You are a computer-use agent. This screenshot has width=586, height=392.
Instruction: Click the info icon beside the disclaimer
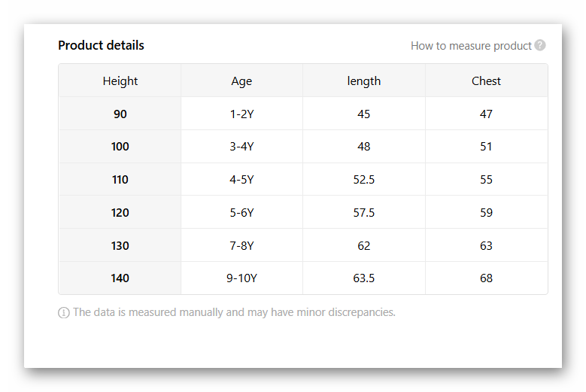click(x=64, y=313)
